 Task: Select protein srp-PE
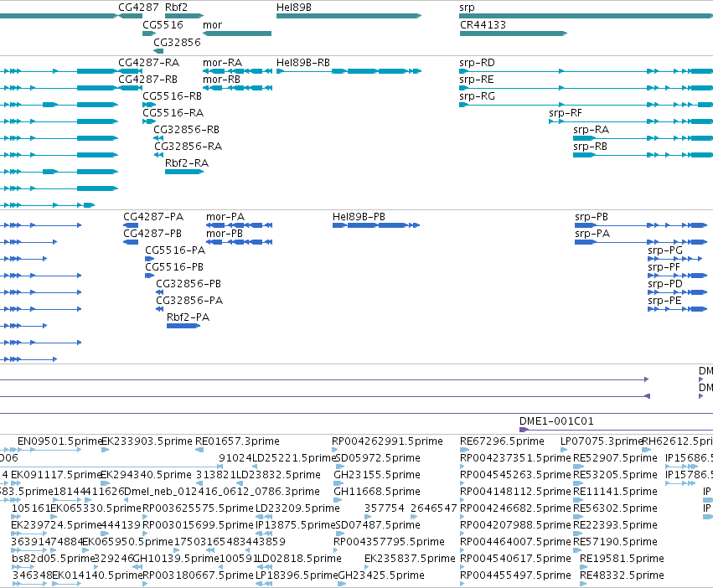point(678,309)
